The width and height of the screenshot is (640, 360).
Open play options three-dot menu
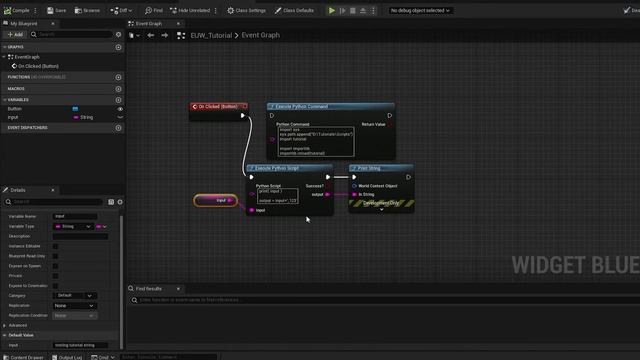pyautogui.click(x=373, y=11)
